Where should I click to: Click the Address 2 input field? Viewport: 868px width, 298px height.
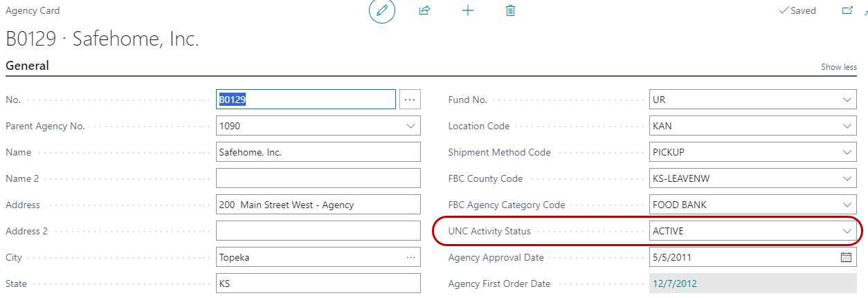pyautogui.click(x=318, y=231)
